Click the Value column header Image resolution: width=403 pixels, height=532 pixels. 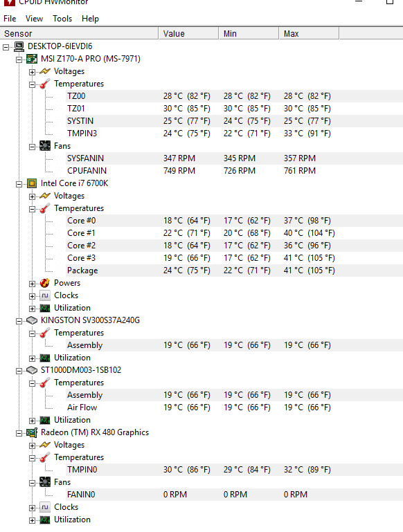[x=188, y=34]
